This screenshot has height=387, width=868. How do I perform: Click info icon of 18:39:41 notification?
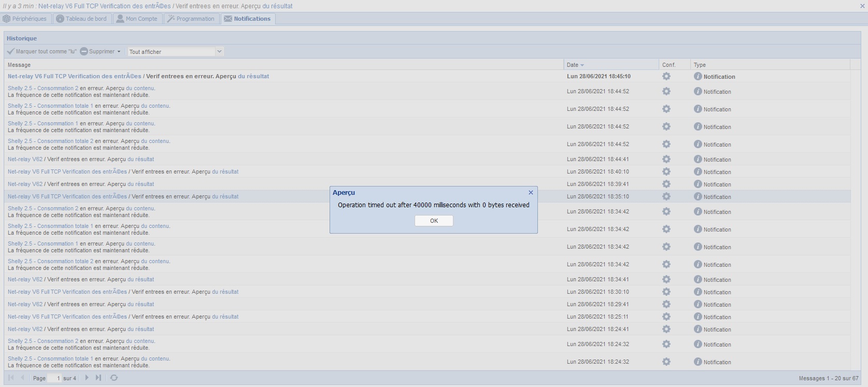[x=698, y=184]
